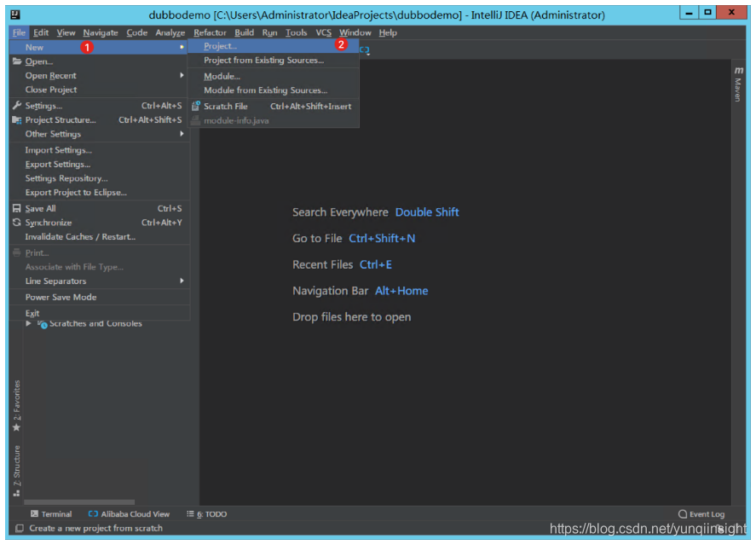Open the Navigate menu

[x=101, y=32]
